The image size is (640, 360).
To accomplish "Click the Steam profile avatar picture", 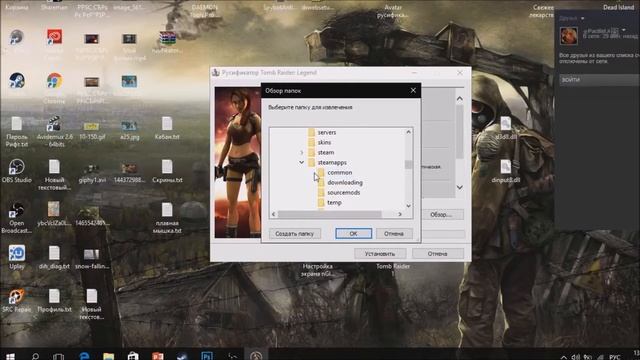I will click(x=569, y=36).
